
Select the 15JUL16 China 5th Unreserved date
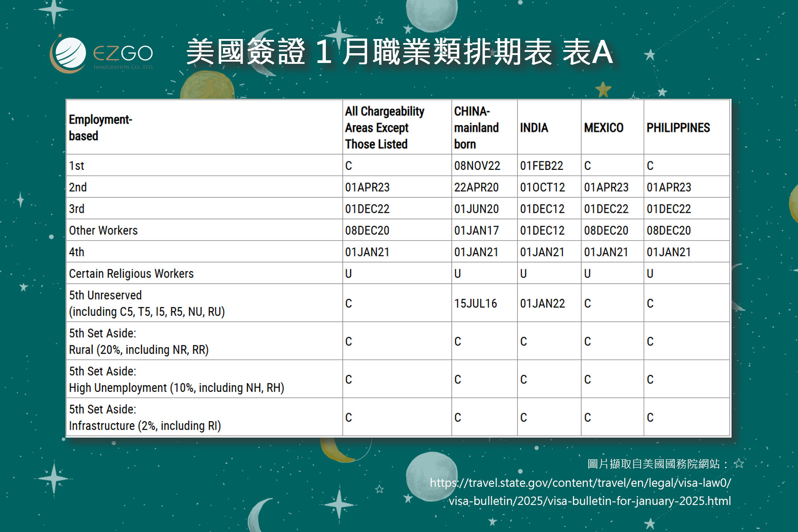tap(475, 304)
